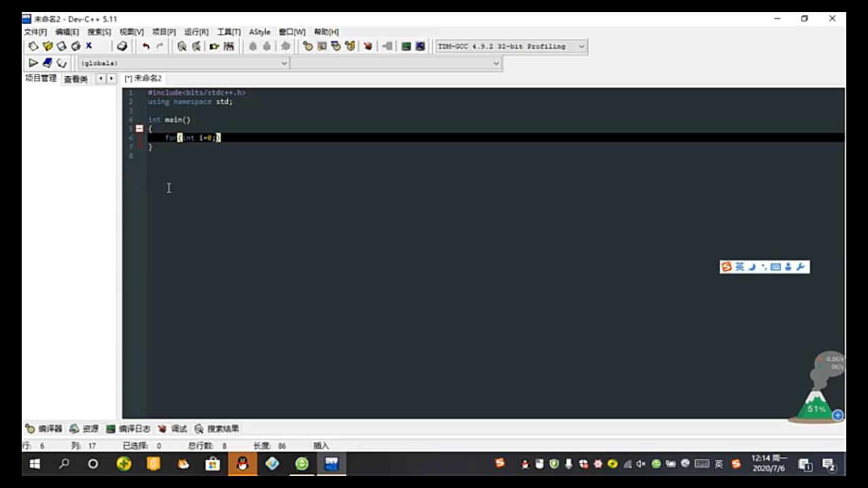868x488 pixels.
Task: Click the Rebuild All toolbar icon
Action: [350, 46]
